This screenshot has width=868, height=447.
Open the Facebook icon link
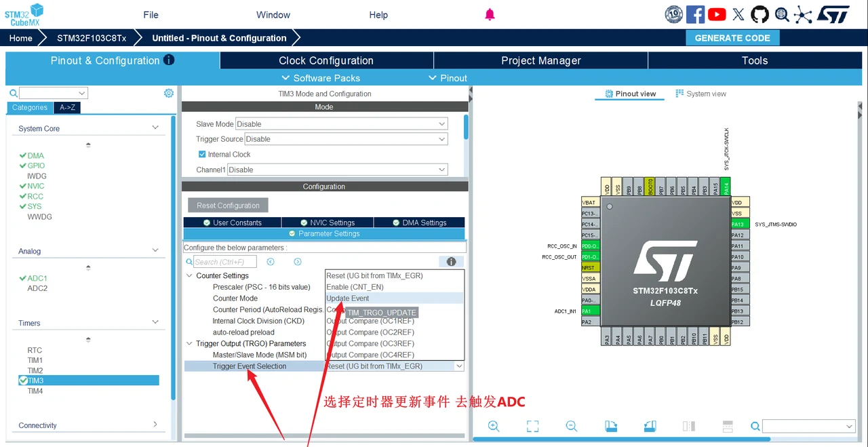coord(695,14)
